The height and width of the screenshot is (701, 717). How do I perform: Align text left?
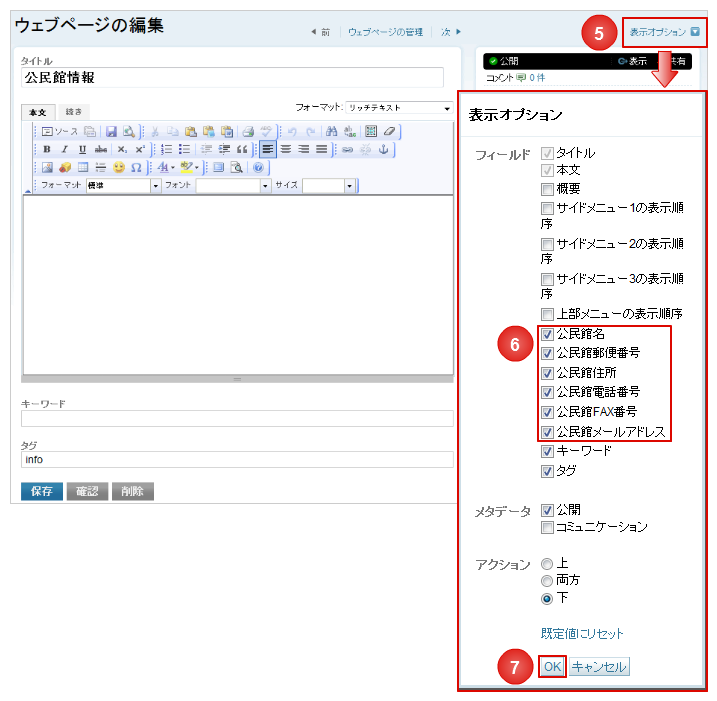268,150
